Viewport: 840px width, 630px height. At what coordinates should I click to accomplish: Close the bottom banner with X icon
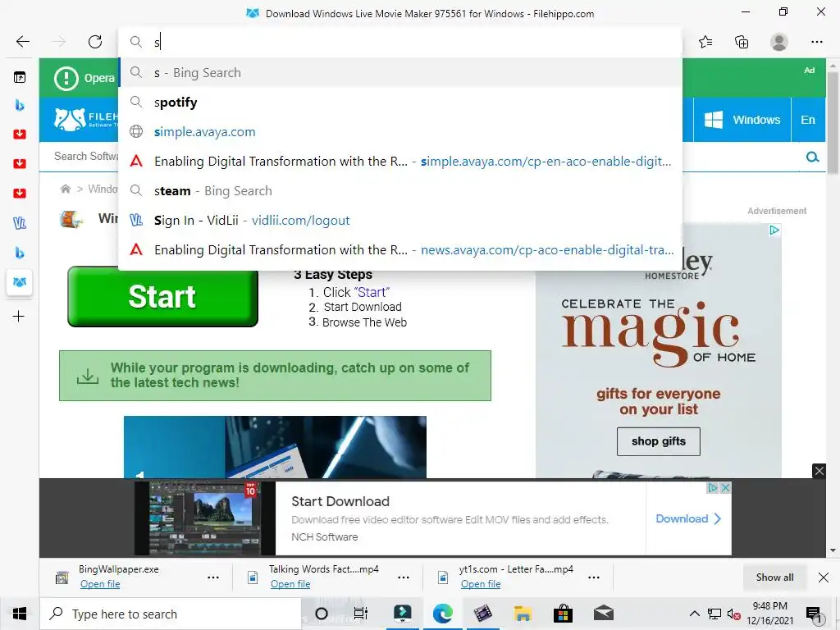coord(819,471)
